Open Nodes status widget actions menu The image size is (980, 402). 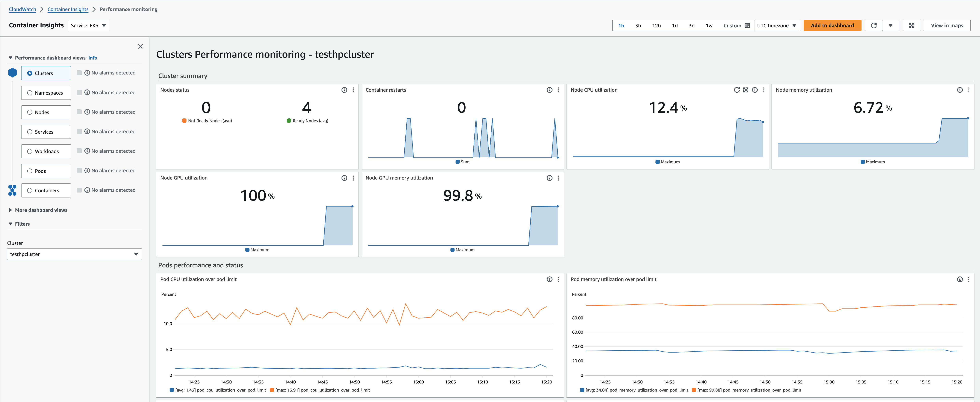353,90
